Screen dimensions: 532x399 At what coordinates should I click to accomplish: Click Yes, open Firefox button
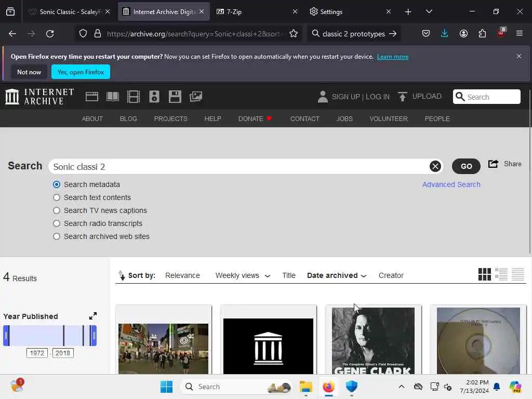coord(81,72)
